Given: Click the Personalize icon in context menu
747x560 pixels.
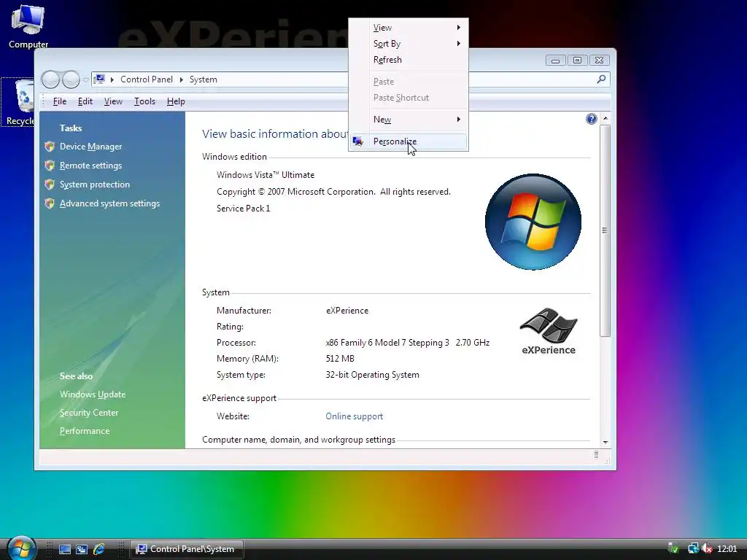Looking at the screenshot, I should (357, 141).
